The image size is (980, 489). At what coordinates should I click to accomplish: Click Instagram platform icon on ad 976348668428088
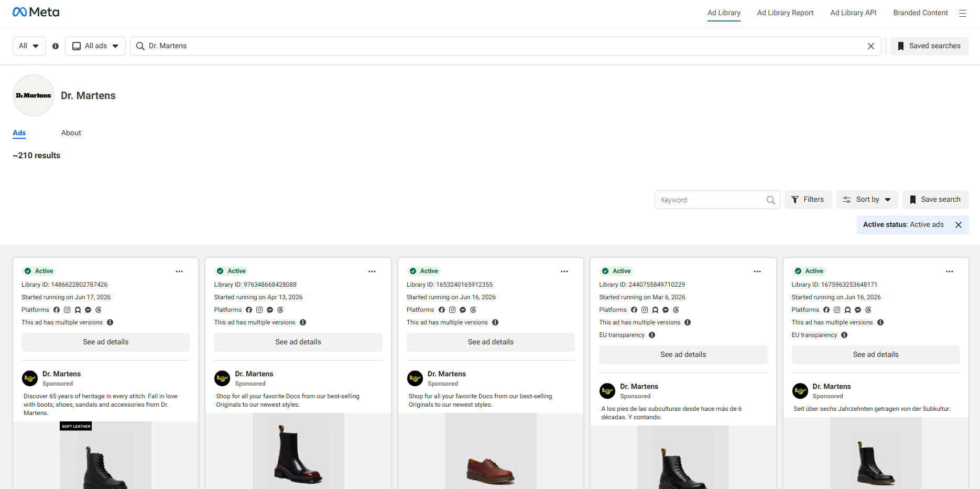(x=259, y=310)
